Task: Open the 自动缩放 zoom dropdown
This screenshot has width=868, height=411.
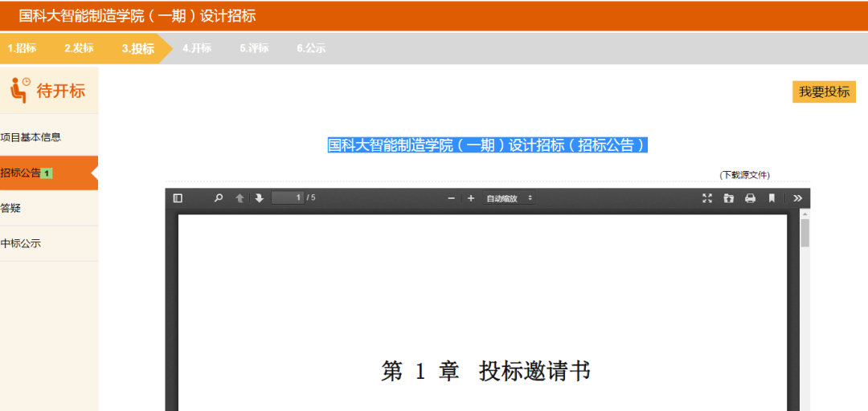Action: tap(509, 198)
